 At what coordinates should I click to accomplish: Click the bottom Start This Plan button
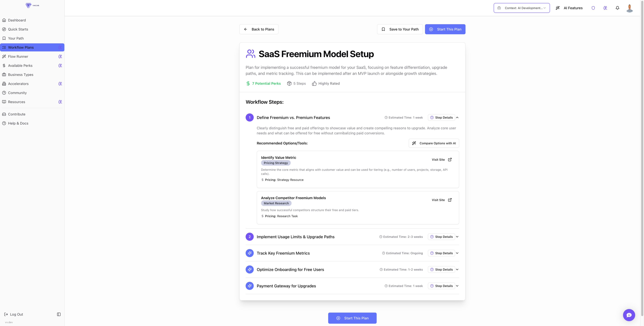(352, 318)
